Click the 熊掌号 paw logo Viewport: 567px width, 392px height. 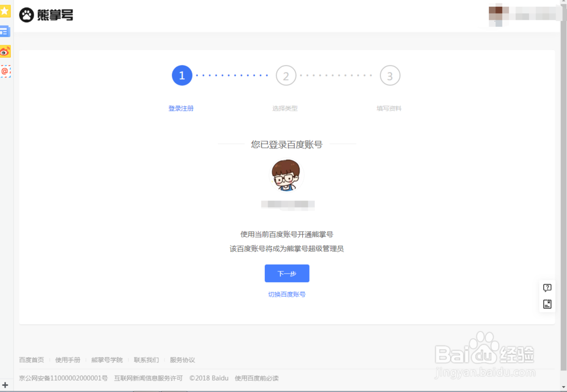point(46,15)
